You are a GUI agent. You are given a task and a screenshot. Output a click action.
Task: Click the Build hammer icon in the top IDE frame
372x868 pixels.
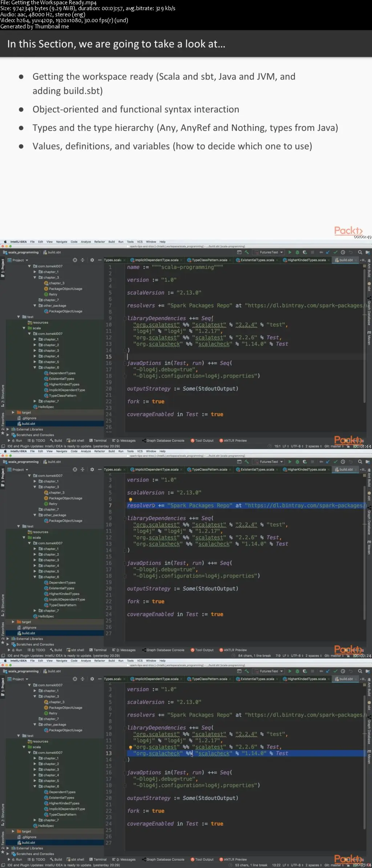[247, 252]
